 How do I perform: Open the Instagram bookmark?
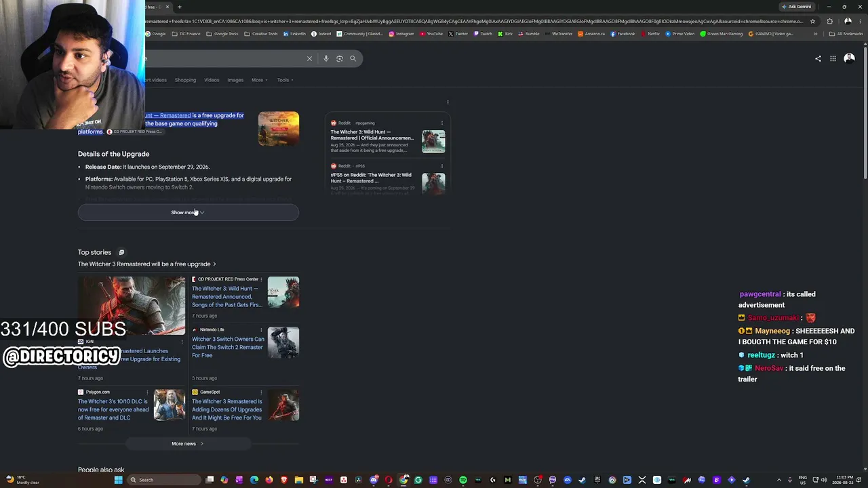[x=402, y=34]
